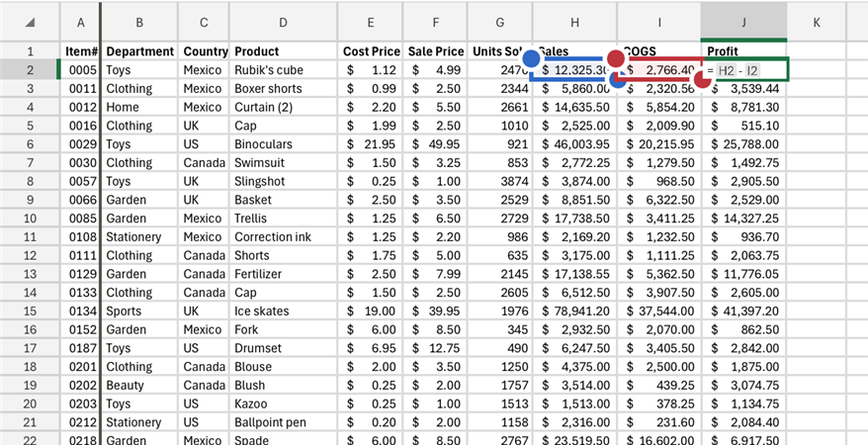This screenshot has height=445, width=868.
Task: Select the Blouse product cell
Action: coord(283,367)
